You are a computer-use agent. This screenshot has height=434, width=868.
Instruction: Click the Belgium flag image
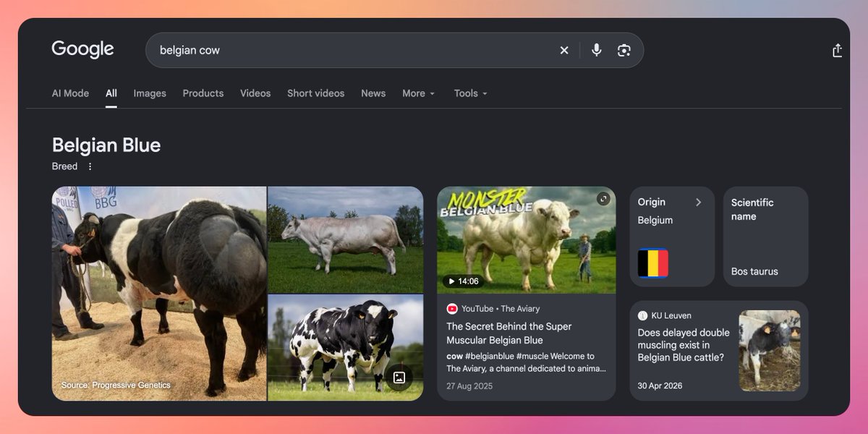652,263
